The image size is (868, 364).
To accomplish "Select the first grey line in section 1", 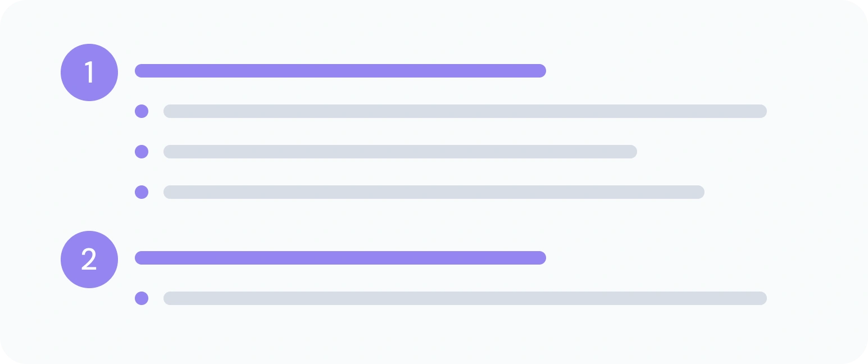I will (x=465, y=111).
